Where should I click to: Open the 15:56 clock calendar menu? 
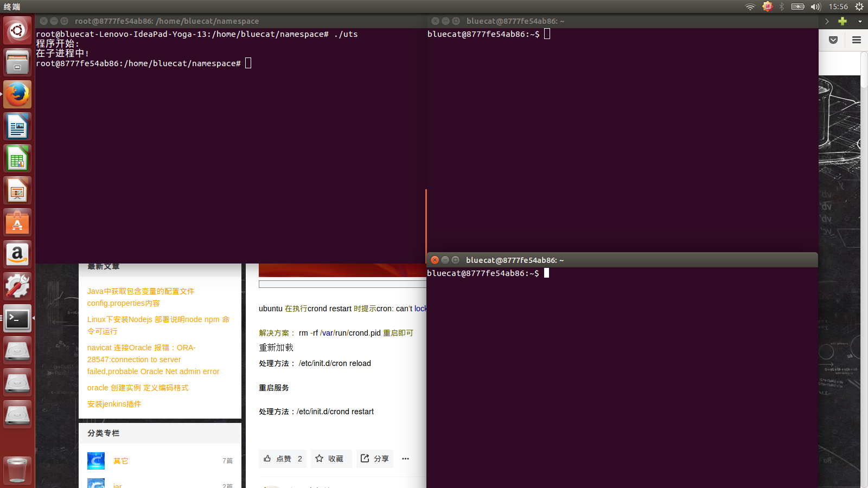[838, 7]
